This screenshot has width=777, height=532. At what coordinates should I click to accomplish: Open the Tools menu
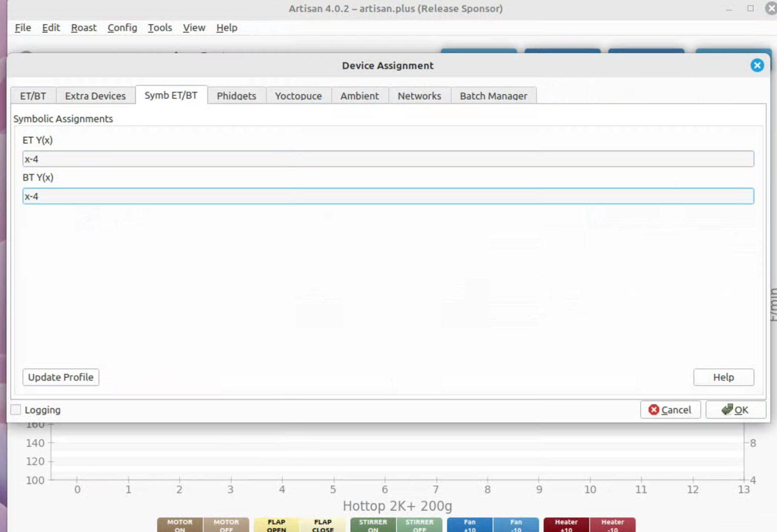(160, 28)
